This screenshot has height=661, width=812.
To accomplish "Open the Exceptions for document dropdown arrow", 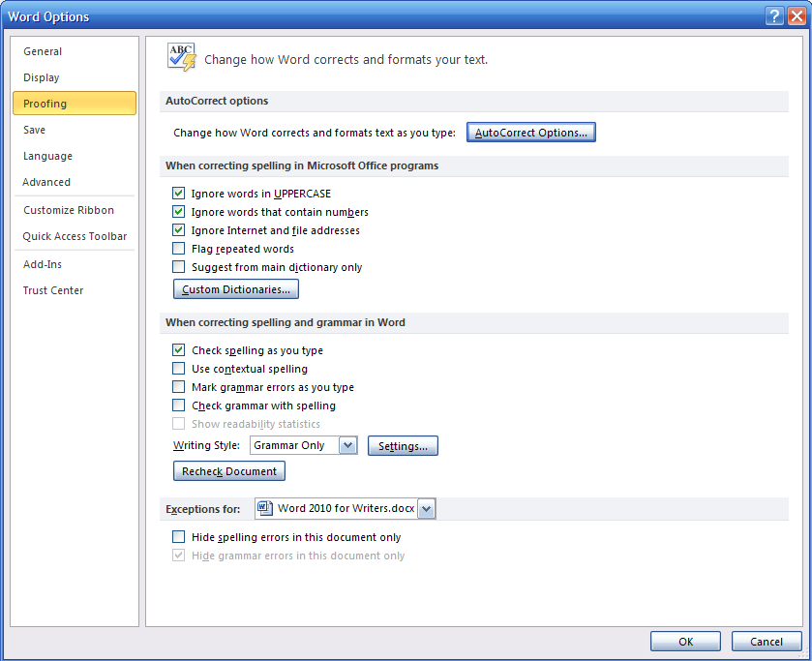I will tap(426, 509).
